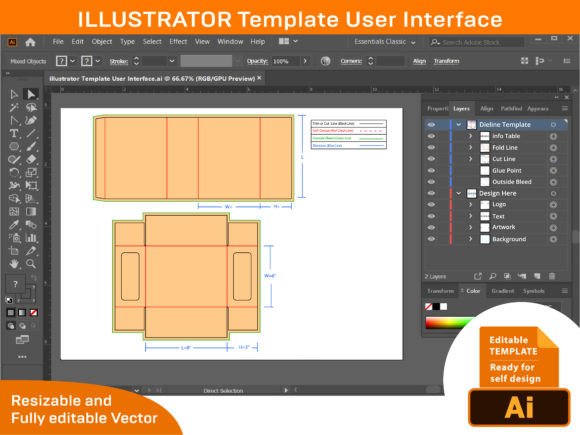Select the Rotate tool
This screenshot has height=435, width=580.
pyautogui.click(x=14, y=173)
